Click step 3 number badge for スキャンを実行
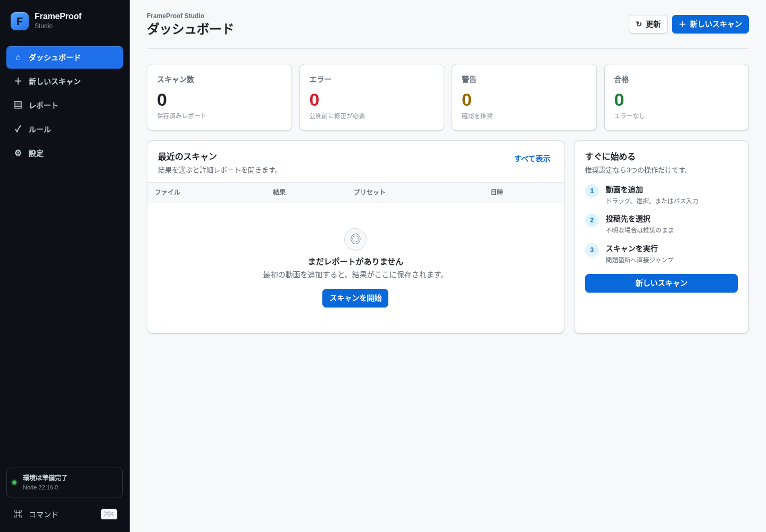This screenshot has height=532, width=766. (x=592, y=250)
